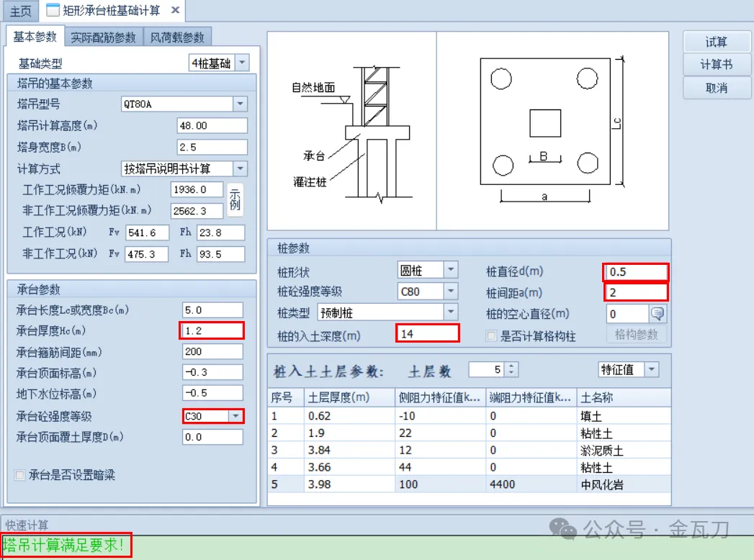展开基础类型的4桩基础下拉框

coord(243,63)
